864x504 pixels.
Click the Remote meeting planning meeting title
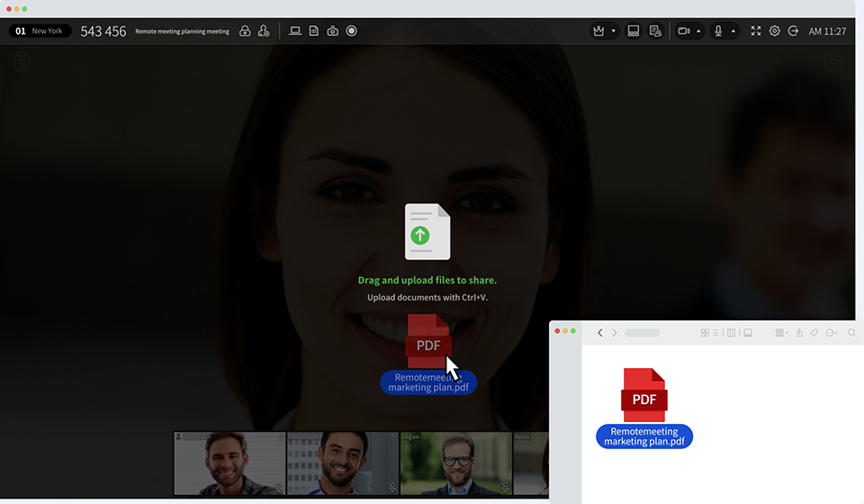(x=183, y=31)
